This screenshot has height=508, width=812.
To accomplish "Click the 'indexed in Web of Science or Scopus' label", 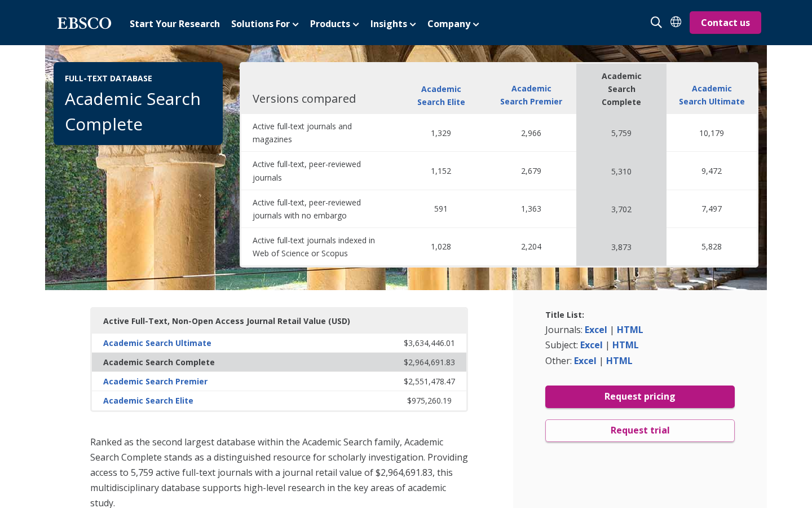I will click(x=314, y=247).
